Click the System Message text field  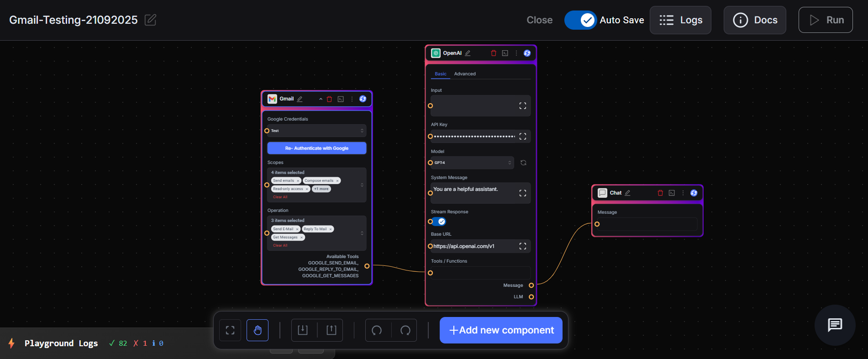pyautogui.click(x=475, y=193)
